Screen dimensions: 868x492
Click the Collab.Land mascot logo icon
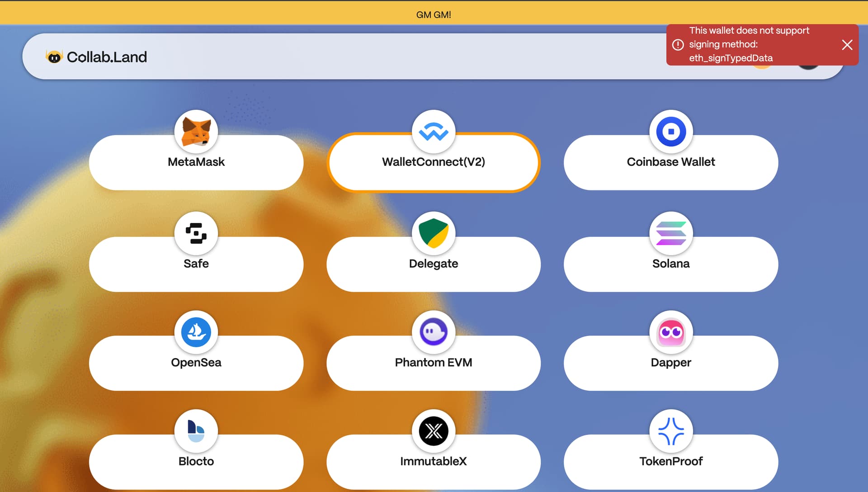(x=54, y=57)
